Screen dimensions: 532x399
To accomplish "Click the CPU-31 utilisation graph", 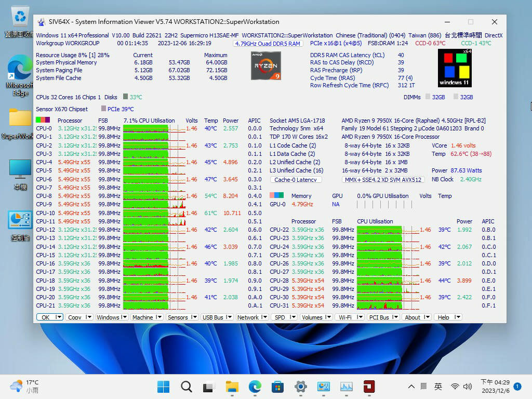I will coord(388,305).
